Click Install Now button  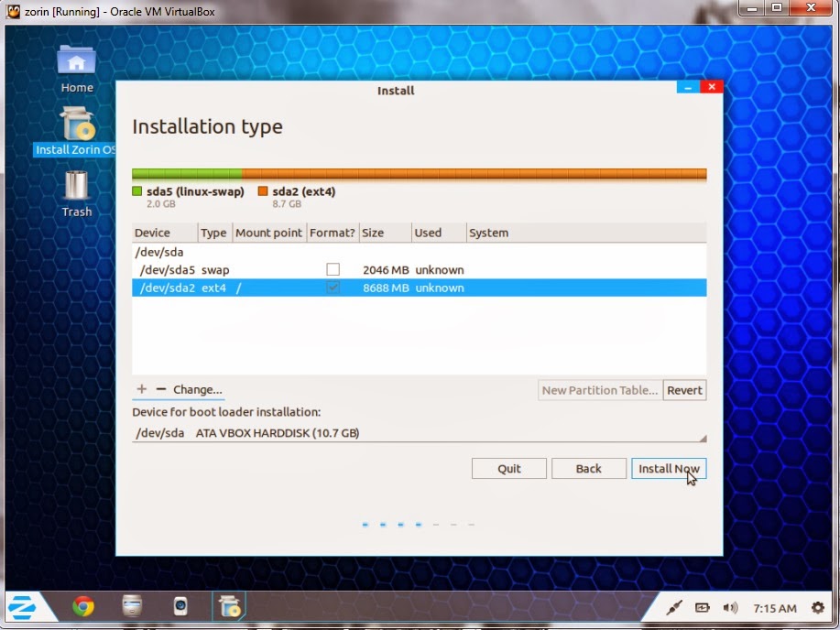pos(669,468)
